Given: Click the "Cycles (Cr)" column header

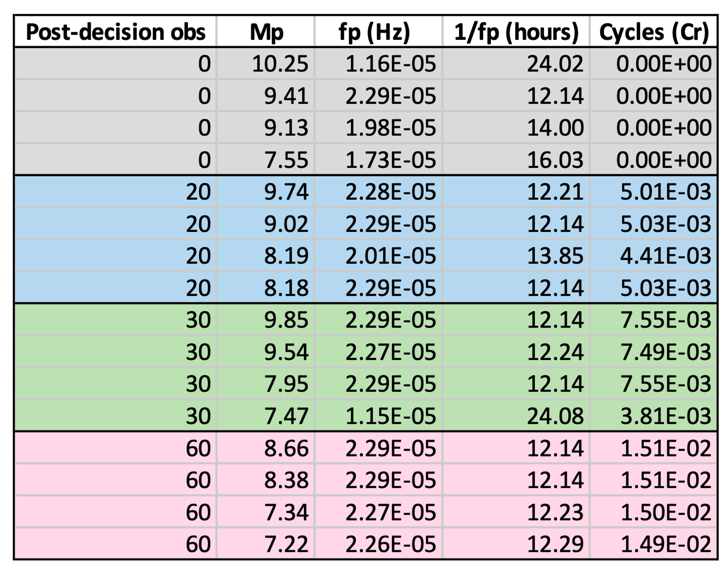Looking at the screenshot, I should pyautogui.click(x=654, y=32).
